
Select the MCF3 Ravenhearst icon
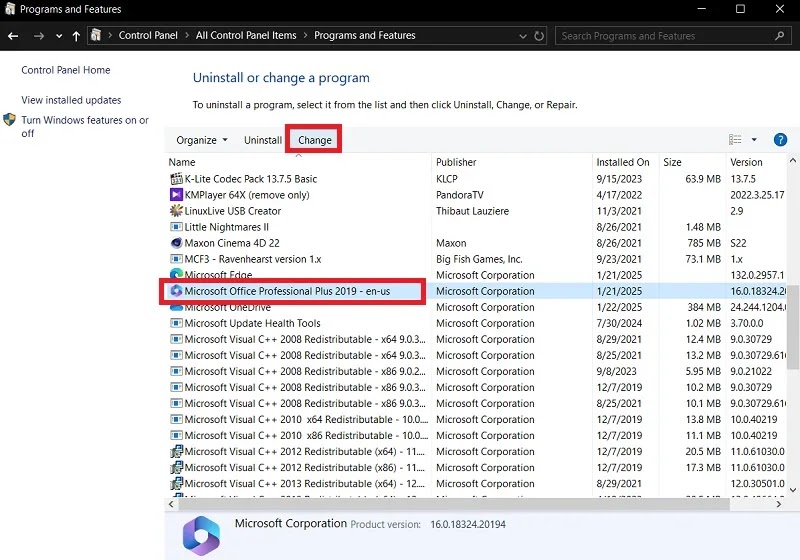(x=176, y=259)
